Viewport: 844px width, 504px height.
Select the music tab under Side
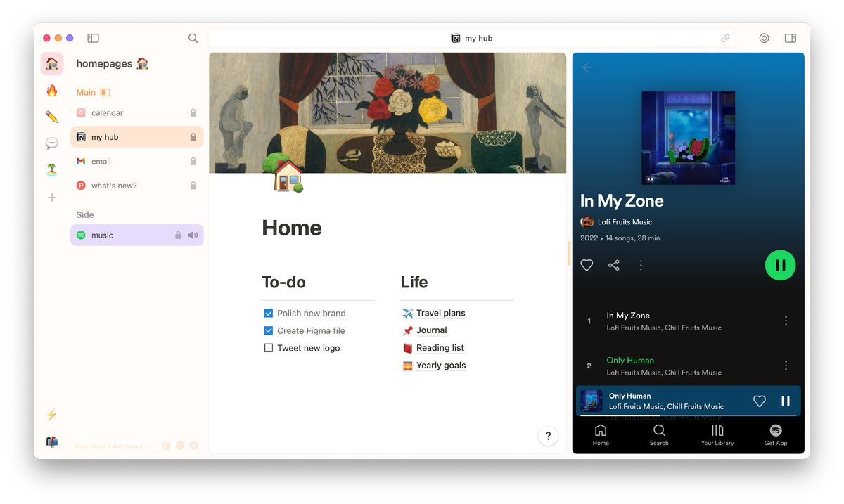coord(137,235)
